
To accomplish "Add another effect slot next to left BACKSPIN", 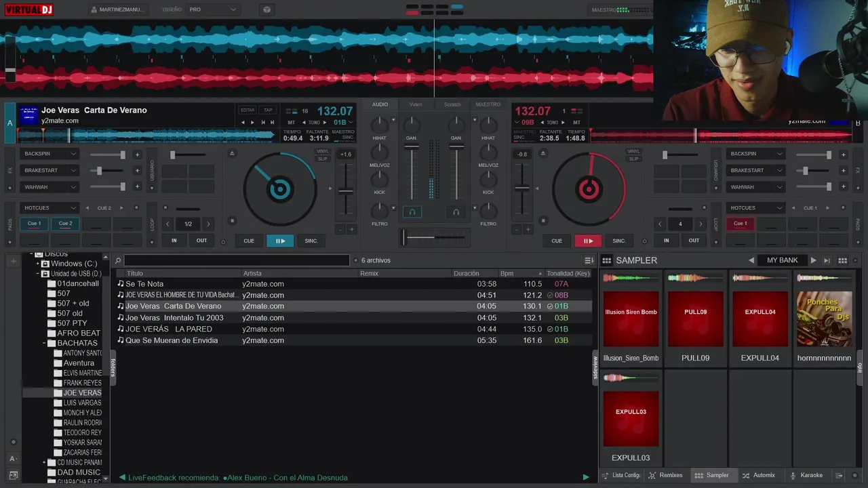I will (x=137, y=155).
